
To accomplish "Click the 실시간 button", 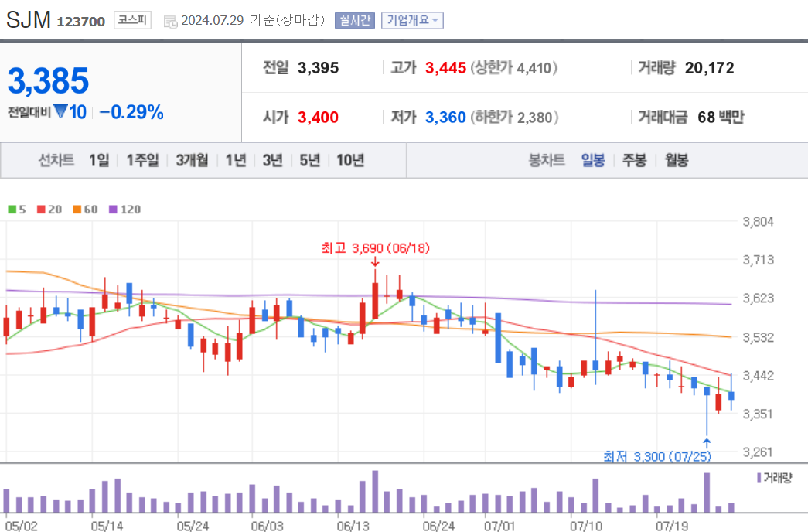I will pos(355,20).
